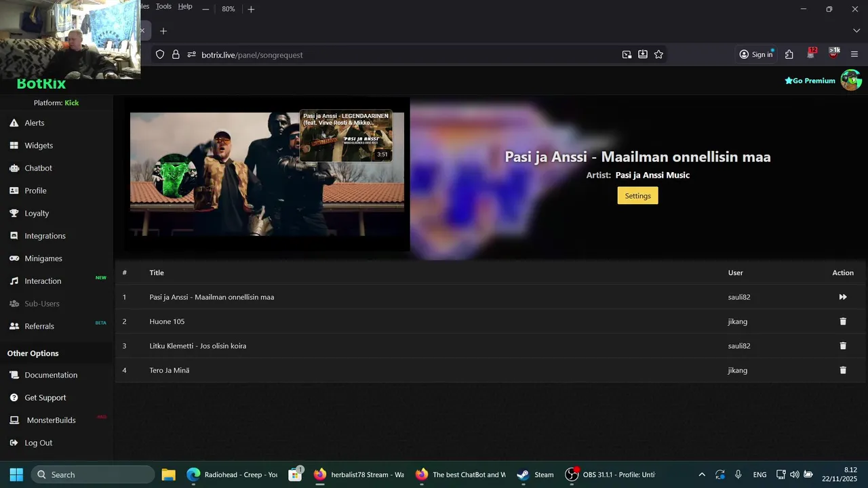Open site permissions icon in address bar
Screen dimensions: 868x488
point(191,54)
